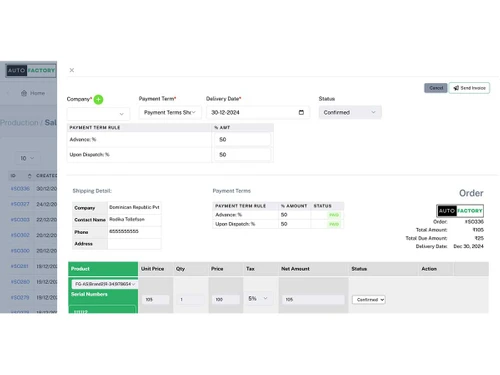500x375 pixels.
Task: Open the Company dropdown
Action: tap(98, 114)
